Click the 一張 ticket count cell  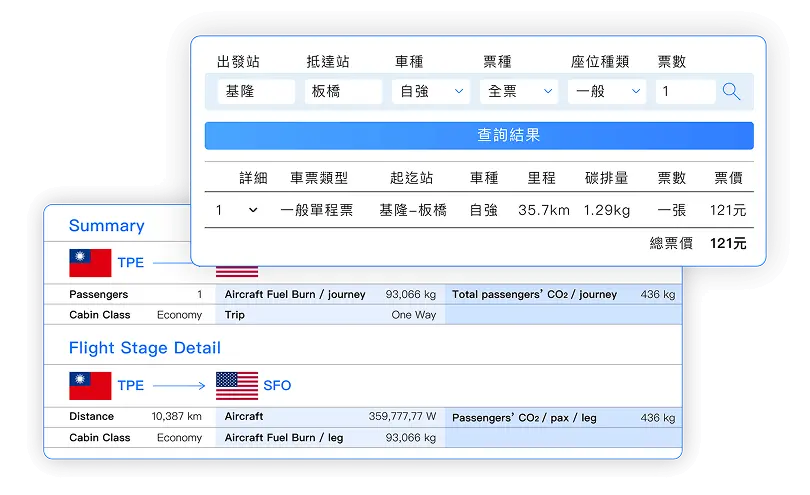point(672,210)
